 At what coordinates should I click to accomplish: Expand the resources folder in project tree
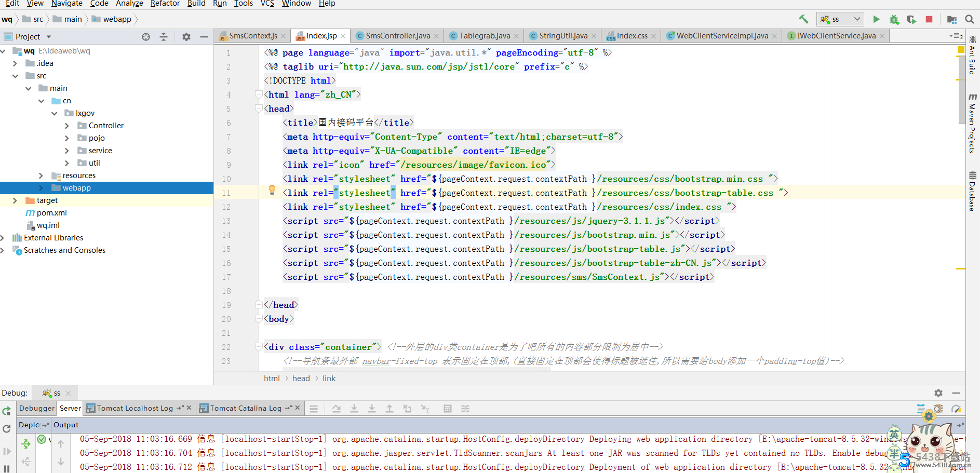(x=41, y=175)
